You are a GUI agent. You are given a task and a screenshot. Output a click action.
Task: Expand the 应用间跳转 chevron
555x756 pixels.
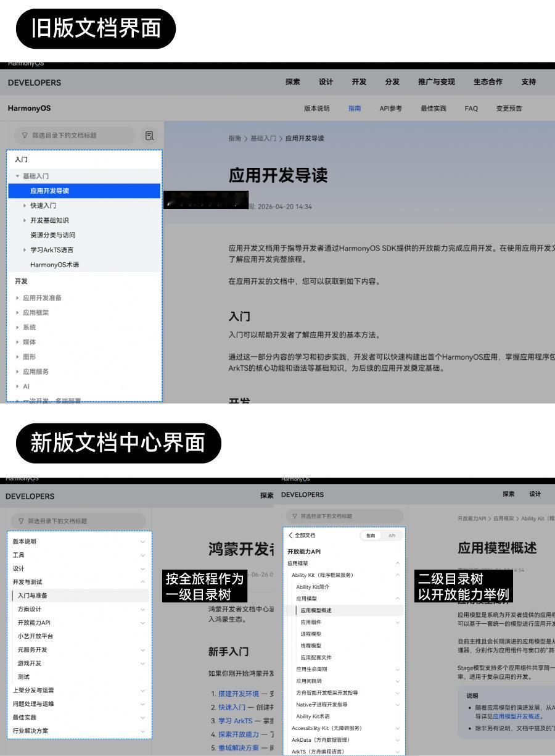coord(398,681)
